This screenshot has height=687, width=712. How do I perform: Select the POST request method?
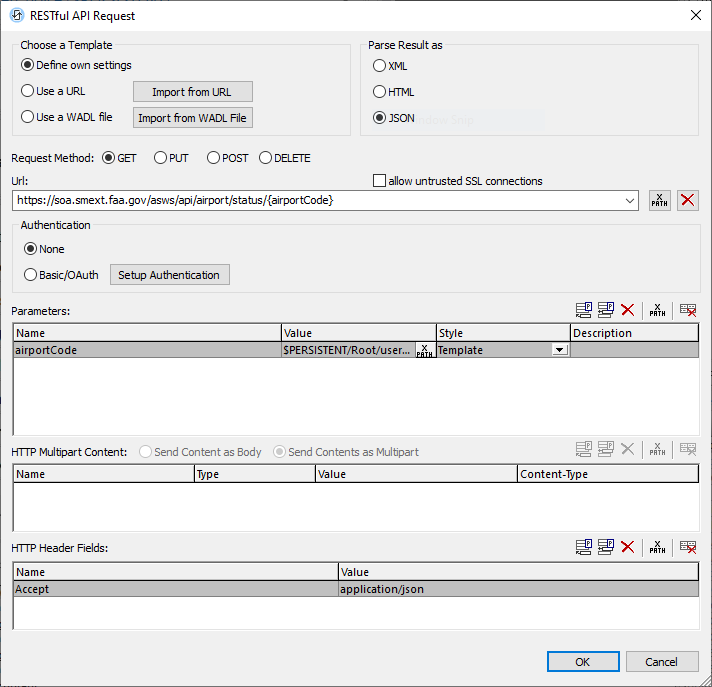pos(213,158)
